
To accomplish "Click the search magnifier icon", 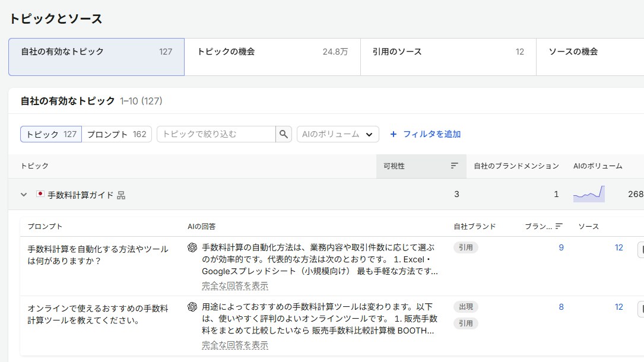I will point(283,134).
